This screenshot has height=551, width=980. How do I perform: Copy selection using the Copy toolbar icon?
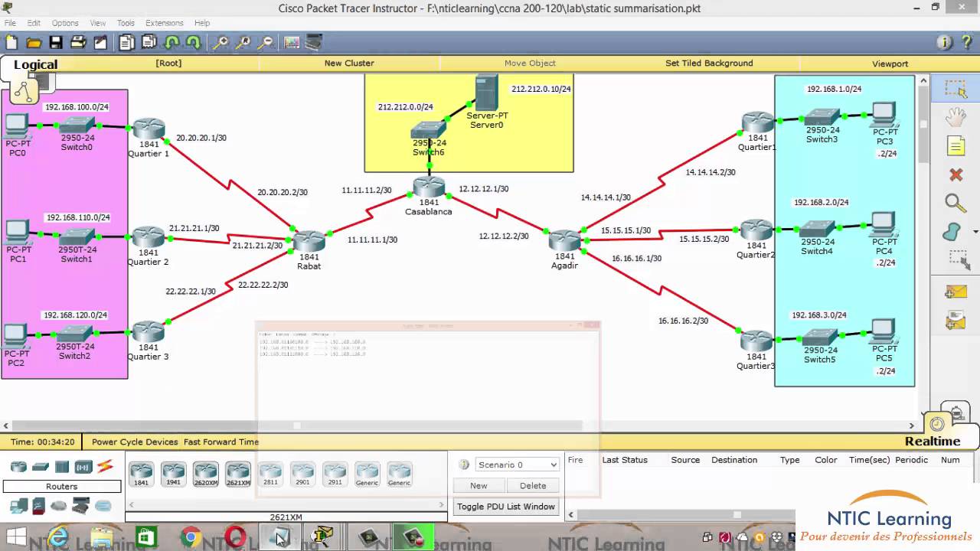point(127,43)
